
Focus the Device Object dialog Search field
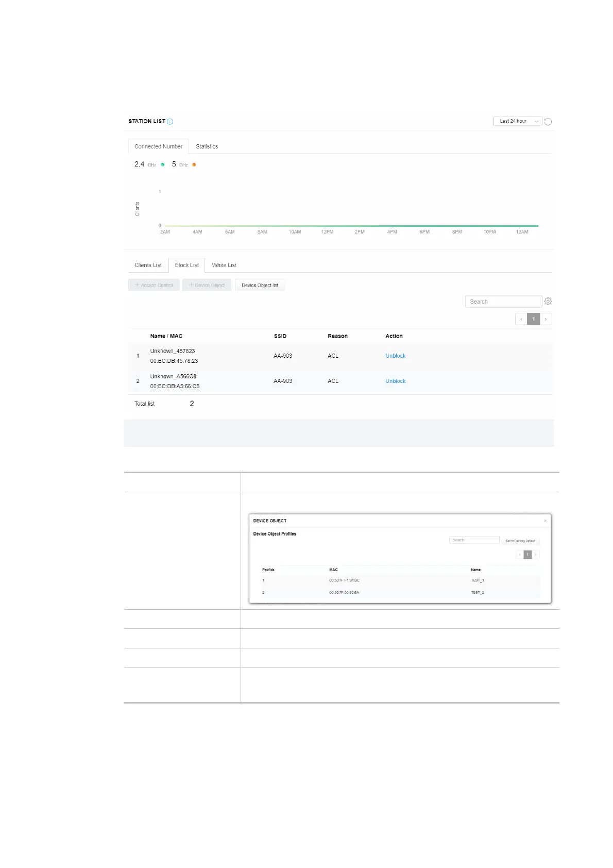(x=474, y=540)
